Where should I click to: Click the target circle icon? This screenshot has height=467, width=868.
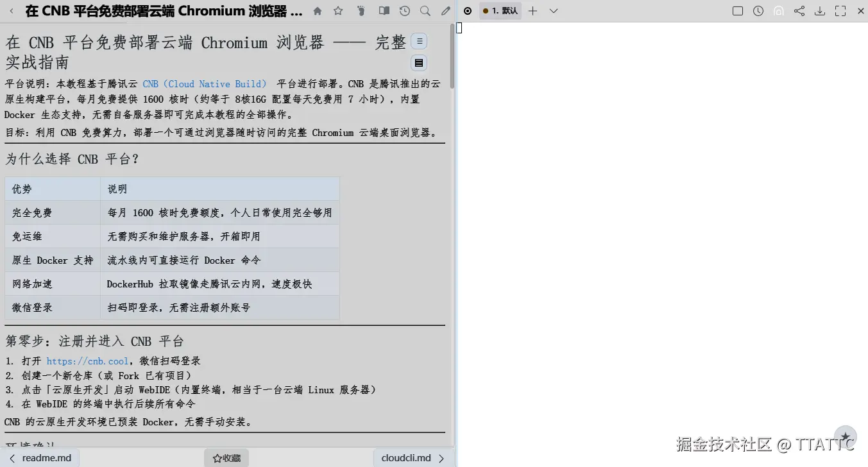tap(468, 11)
